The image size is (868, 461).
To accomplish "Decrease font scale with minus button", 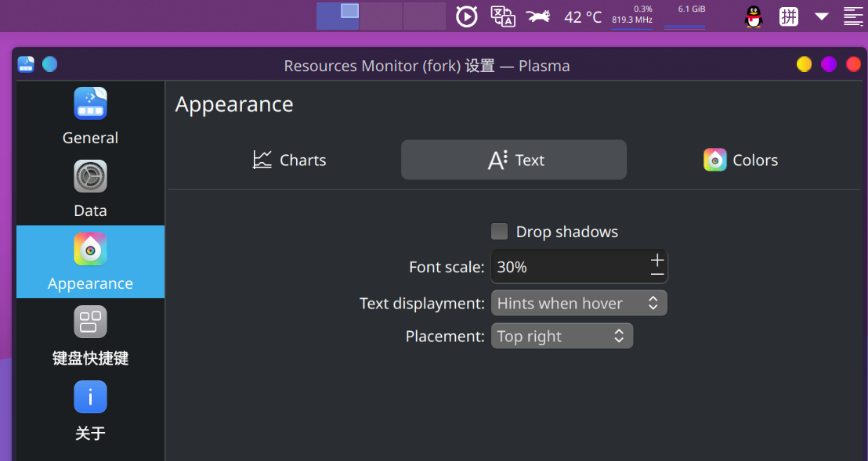I will click(657, 274).
